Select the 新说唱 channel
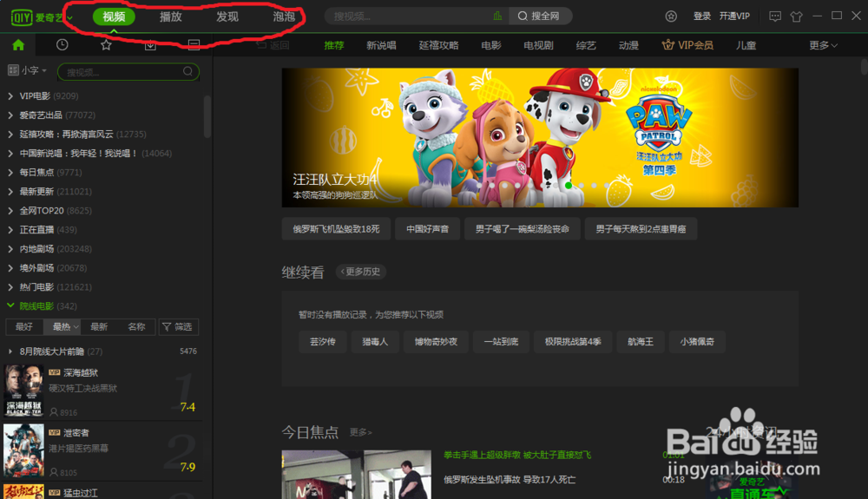Screen dimensions: 868x499 pos(381,45)
